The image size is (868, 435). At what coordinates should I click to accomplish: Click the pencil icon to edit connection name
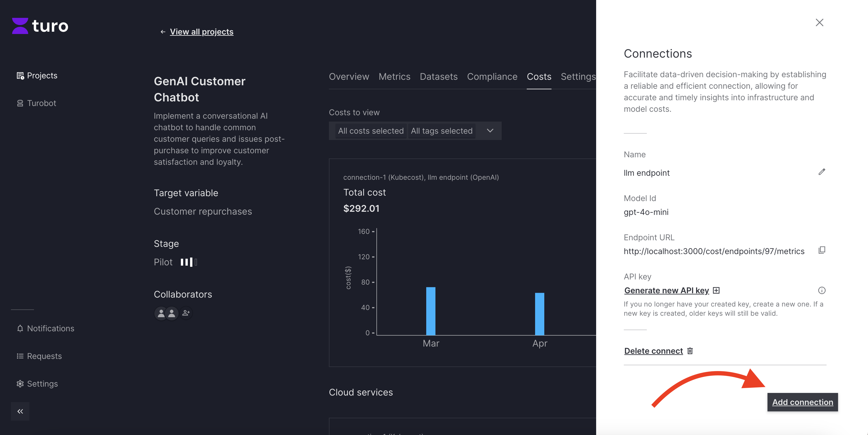click(x=822, y=172)
